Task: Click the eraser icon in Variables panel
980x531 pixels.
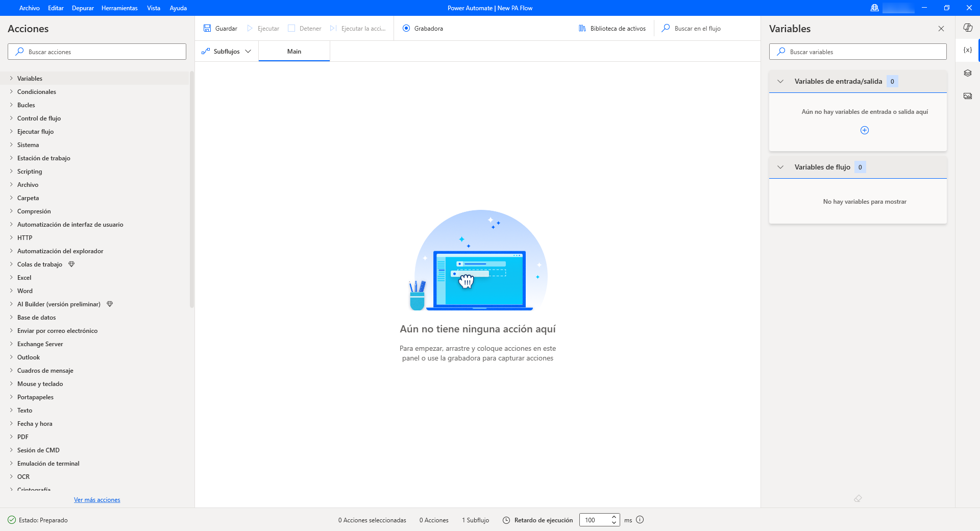Action: (858, 498)
